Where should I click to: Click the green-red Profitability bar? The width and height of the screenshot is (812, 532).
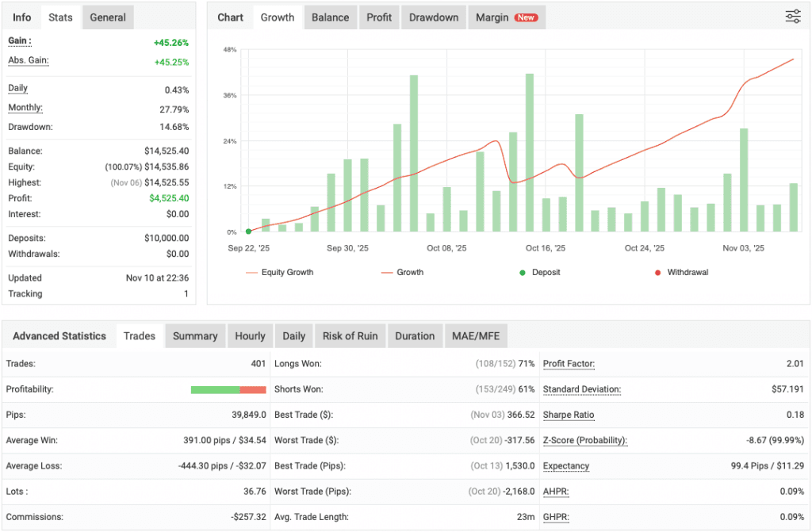pyautogui.click(x=228, y=389)
